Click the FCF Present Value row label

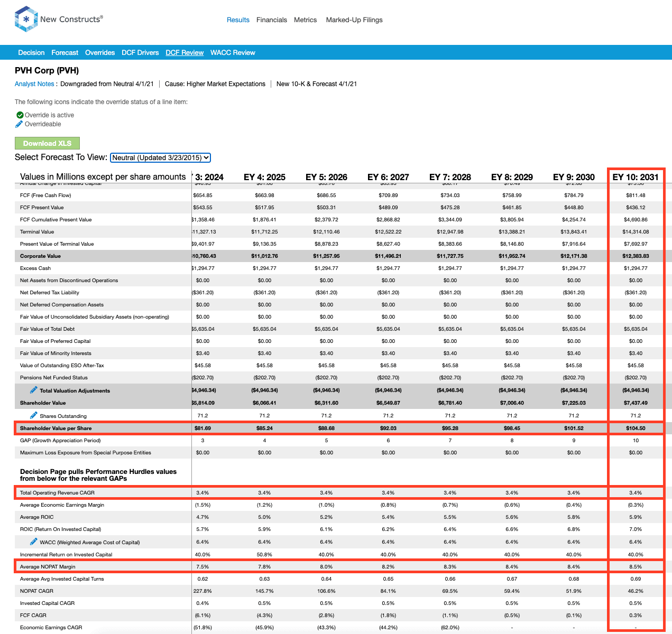tap(42, 208)
